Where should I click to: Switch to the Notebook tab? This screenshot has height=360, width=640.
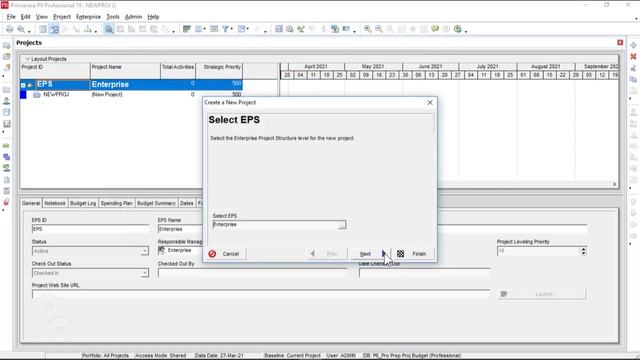click(x=55, y=203)
